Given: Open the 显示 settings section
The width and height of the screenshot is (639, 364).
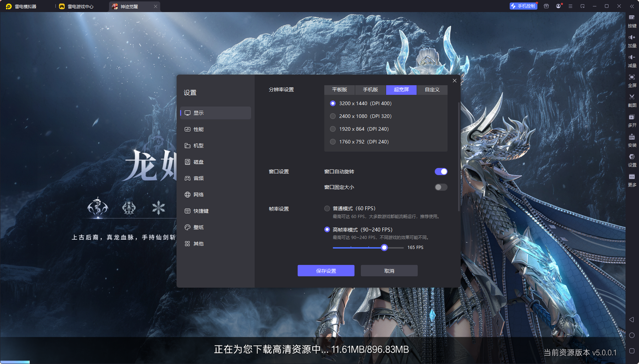Looking at the screenshot, I should 216,113.
